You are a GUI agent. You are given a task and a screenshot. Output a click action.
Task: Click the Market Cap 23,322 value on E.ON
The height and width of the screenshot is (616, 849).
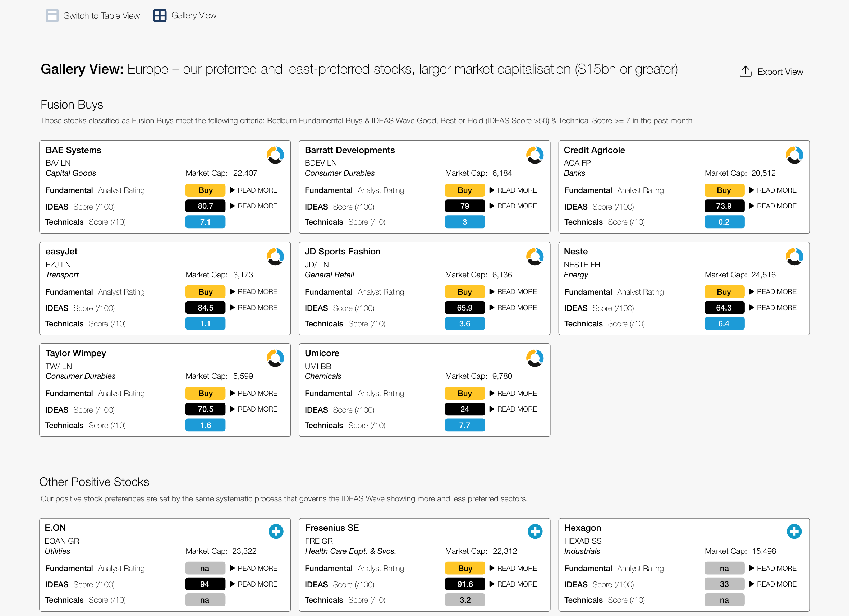pyautogui.click(x=244, y=551)
